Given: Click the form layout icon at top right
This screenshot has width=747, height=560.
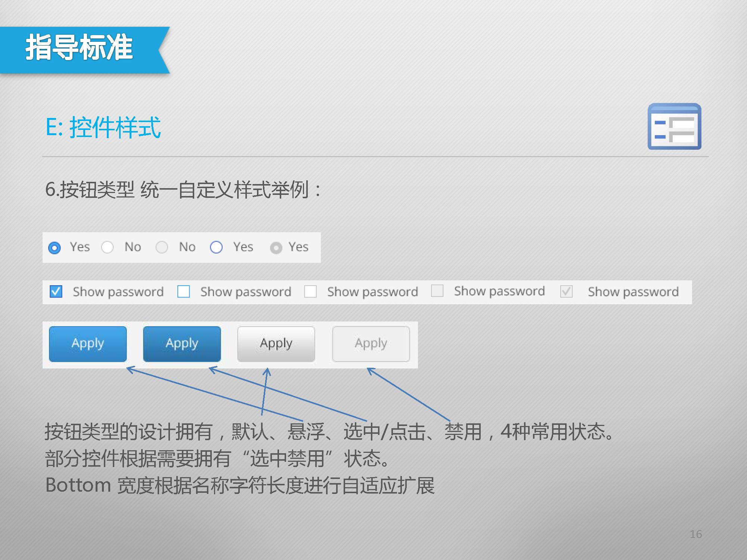Looking at the screenshot, I should tap(674, 127).
